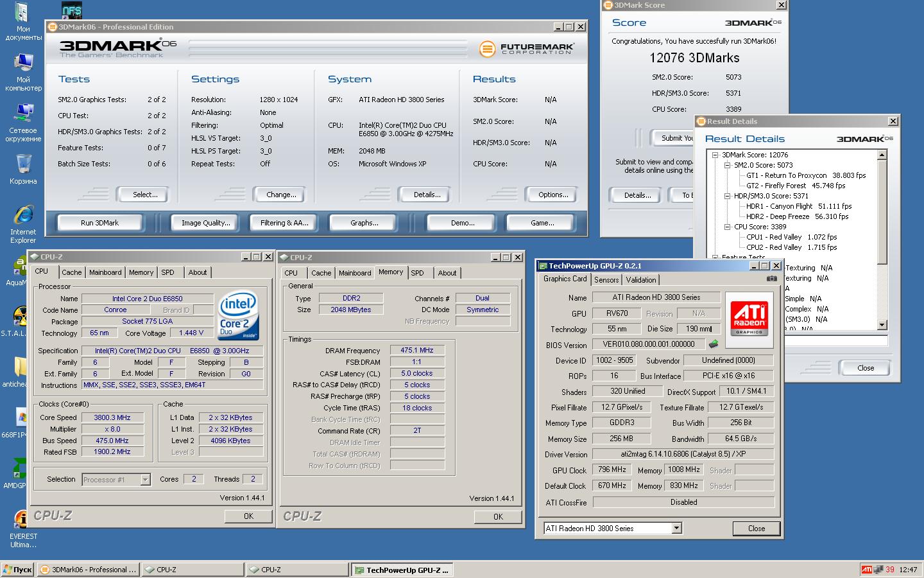Click the Demo... button
The height and width of the screenshot is (578, 924).
463,223
